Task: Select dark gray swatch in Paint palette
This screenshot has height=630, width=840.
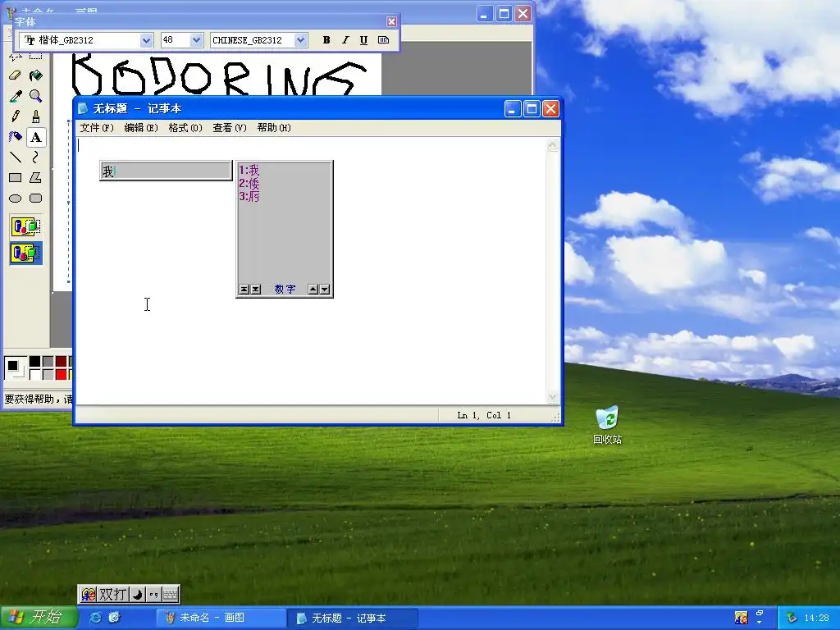Action: (48, 362)
